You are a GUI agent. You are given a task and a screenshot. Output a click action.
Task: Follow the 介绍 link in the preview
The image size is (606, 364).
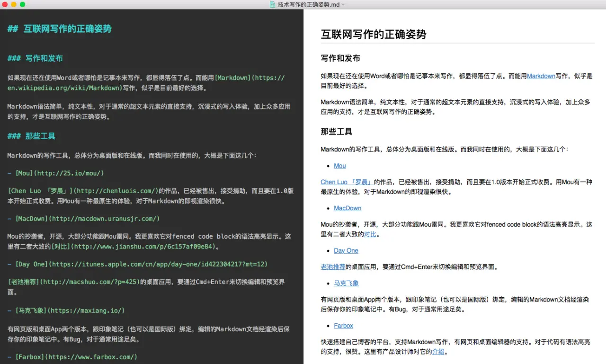click(438, 352)
